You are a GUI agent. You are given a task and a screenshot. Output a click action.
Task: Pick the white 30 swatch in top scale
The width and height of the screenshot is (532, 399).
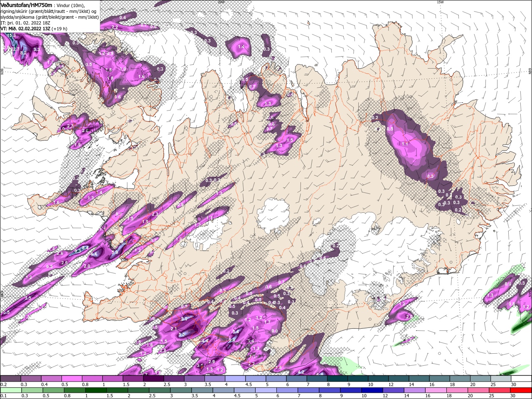tap(522, 379)
